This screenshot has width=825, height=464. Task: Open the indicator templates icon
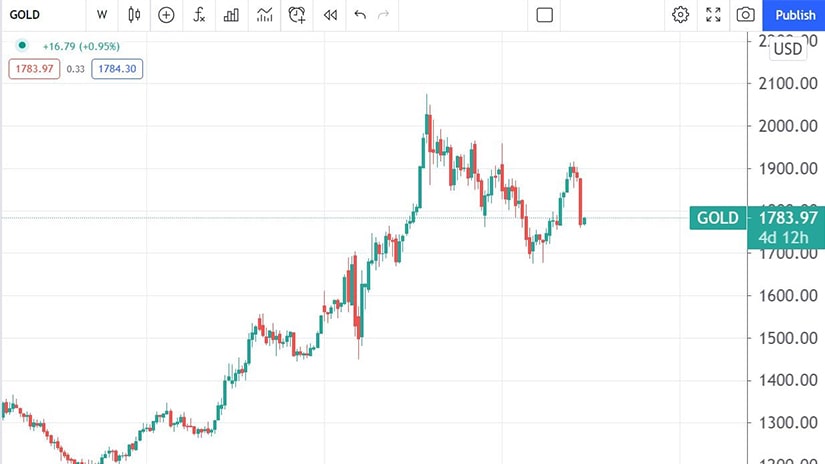click(264, 15)
